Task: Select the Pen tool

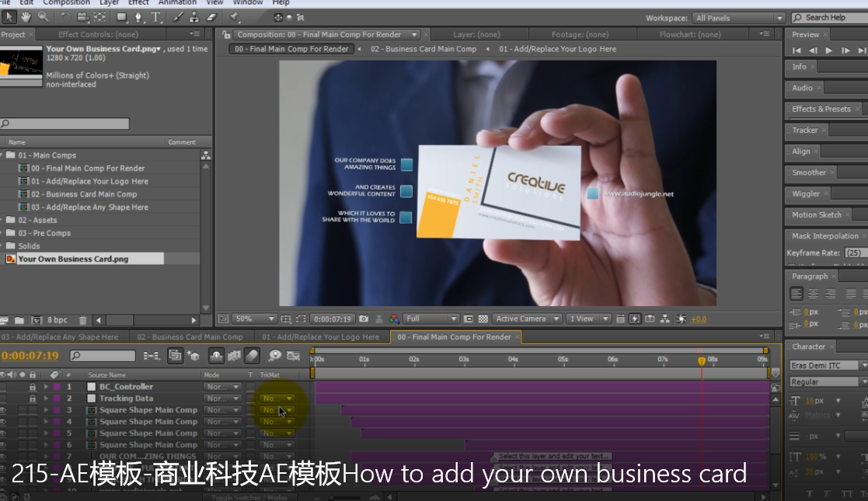Action: point(139,17)
